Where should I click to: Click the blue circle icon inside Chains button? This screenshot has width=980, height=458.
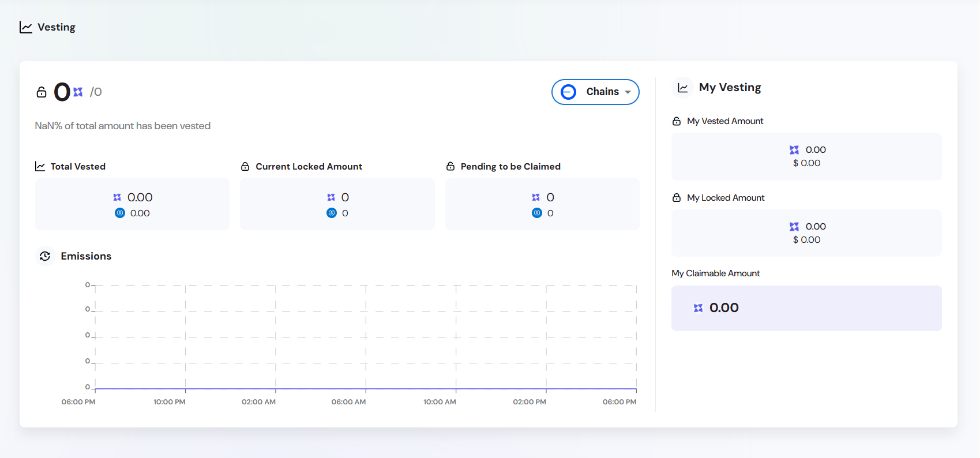click(569, 92)
